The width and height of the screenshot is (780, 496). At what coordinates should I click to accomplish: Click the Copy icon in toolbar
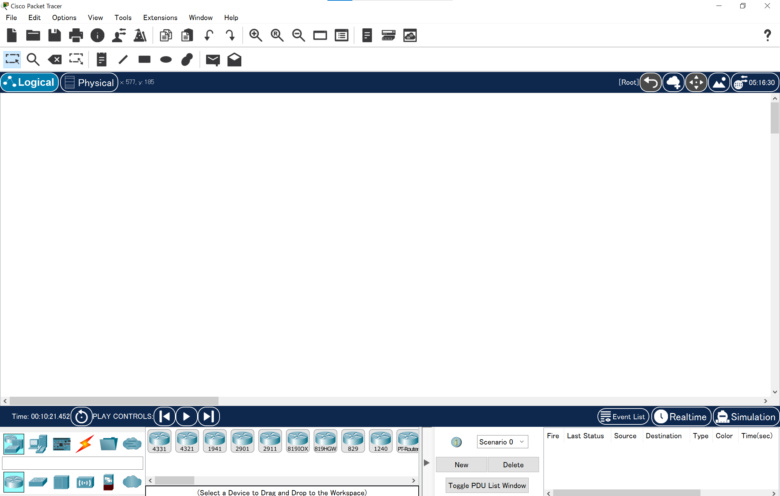point(166,35)
